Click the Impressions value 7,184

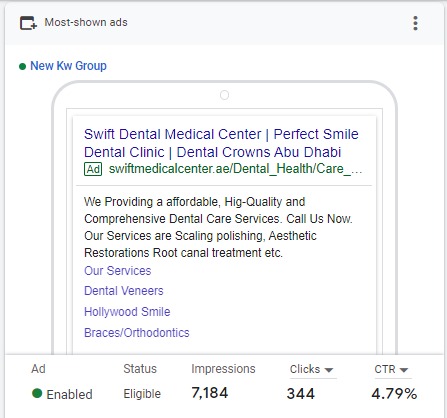point(210,393)
